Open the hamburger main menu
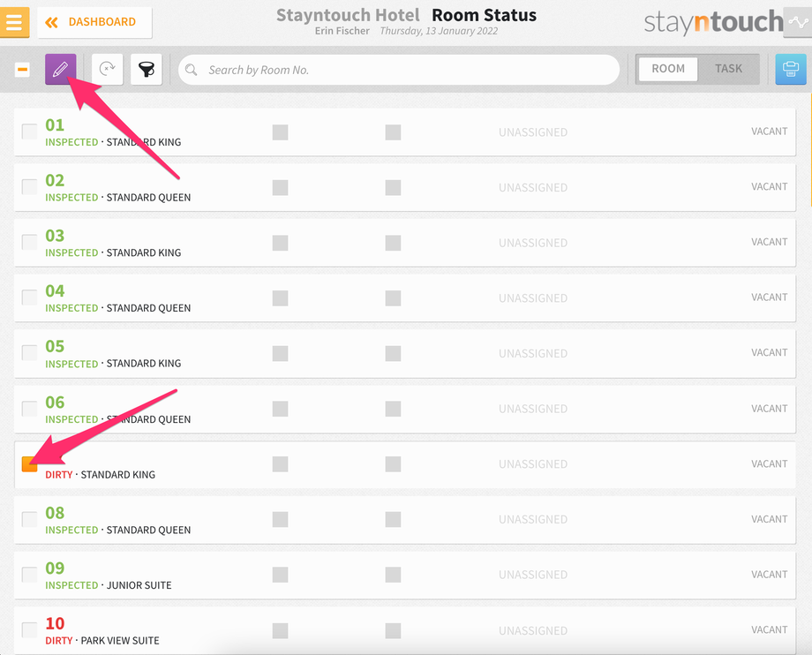Viewport: 812px width, 655px height. click(14, 22)
